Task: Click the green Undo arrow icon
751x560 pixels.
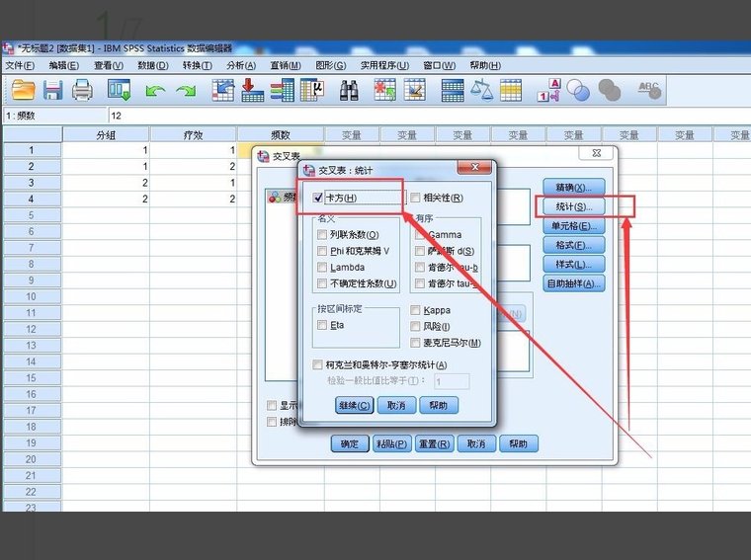Action: coord(155,91)
